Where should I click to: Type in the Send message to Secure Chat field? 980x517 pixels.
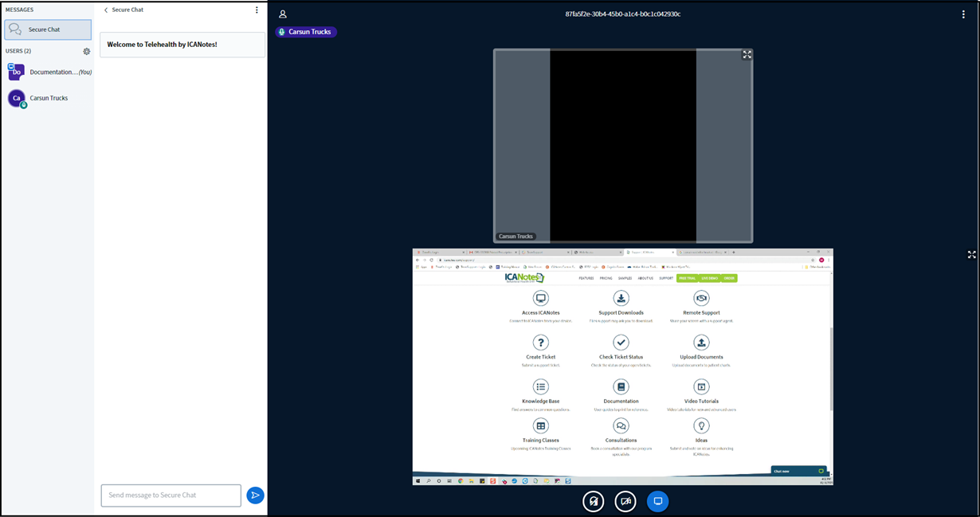pyautogui.click(x=171, y=495)
